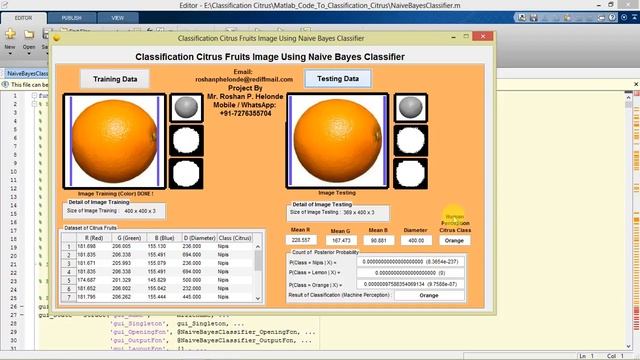Open the Open dropdown arrow

(29, 53)
